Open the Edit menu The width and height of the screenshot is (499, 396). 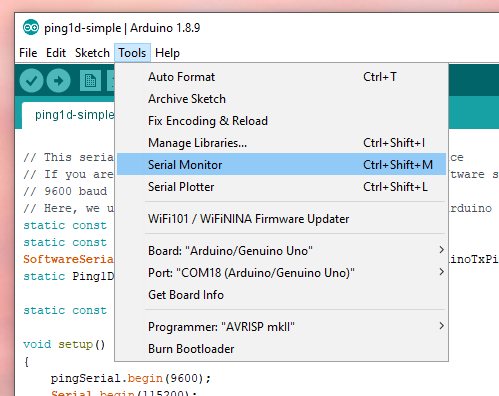click(x=56, y=53)
